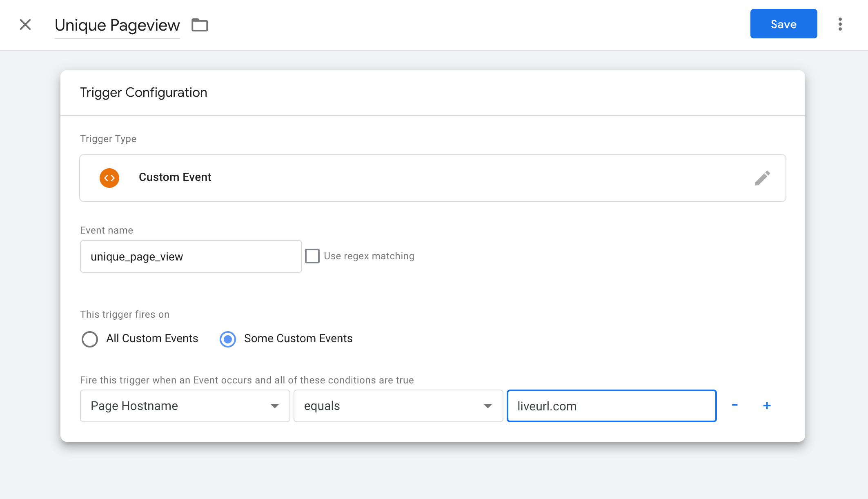Click the pencil icon to edit trigger type
Image resolution: width=868 pixels, height=499 pixels.
tap(763, 178)
